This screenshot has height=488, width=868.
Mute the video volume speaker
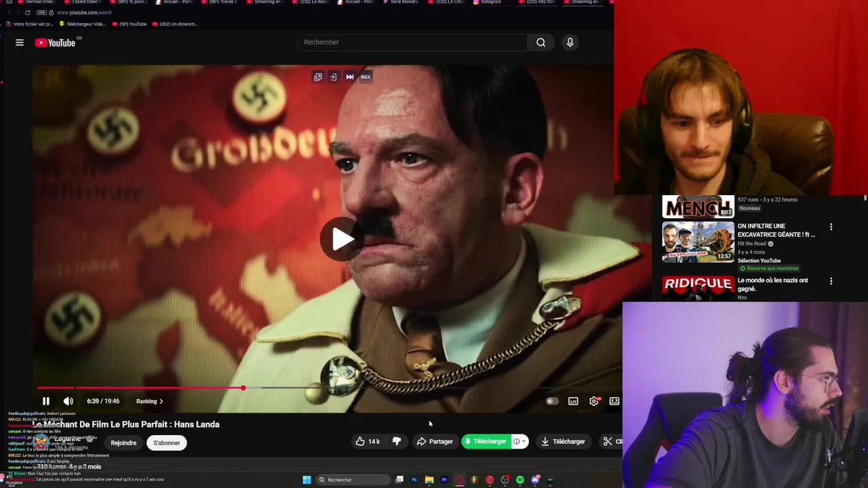68,401
